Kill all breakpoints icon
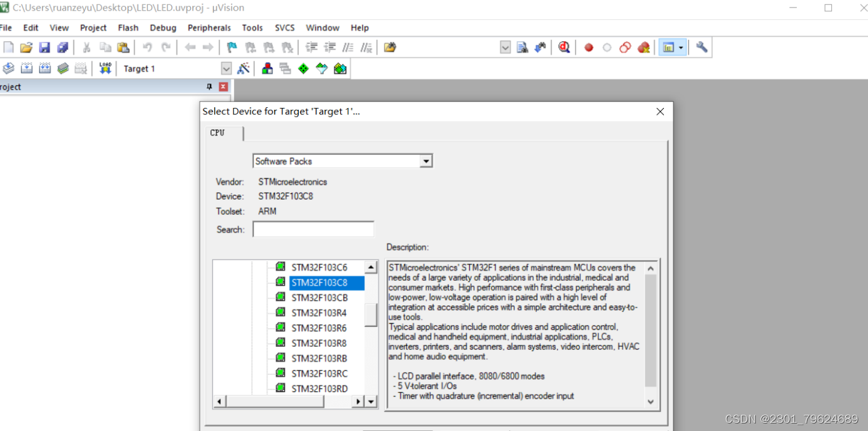 643,47
